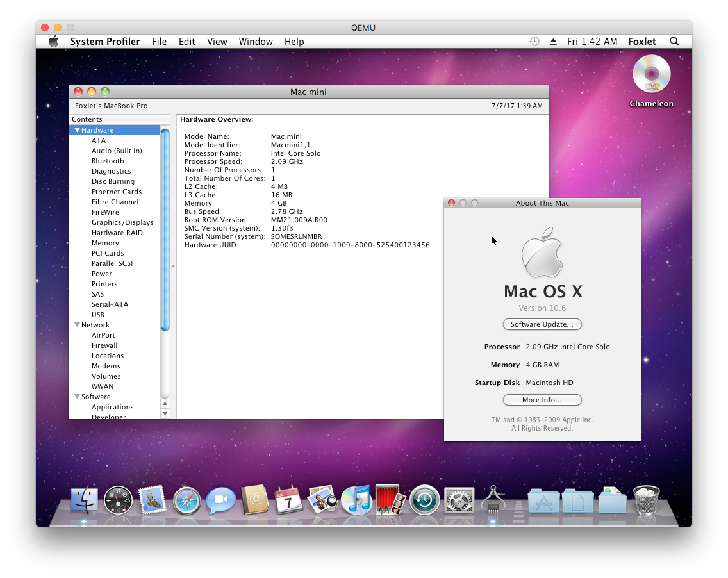Viewport: 728px width, 578px height.
Task: Select Serial-ATA in the Contents list
Action: pyautogui.click(x=110, y=304)
